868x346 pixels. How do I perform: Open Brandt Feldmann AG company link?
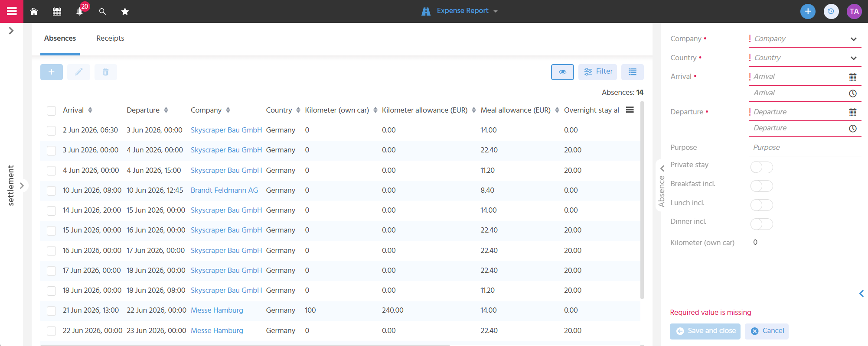click(x=224, y=190)
